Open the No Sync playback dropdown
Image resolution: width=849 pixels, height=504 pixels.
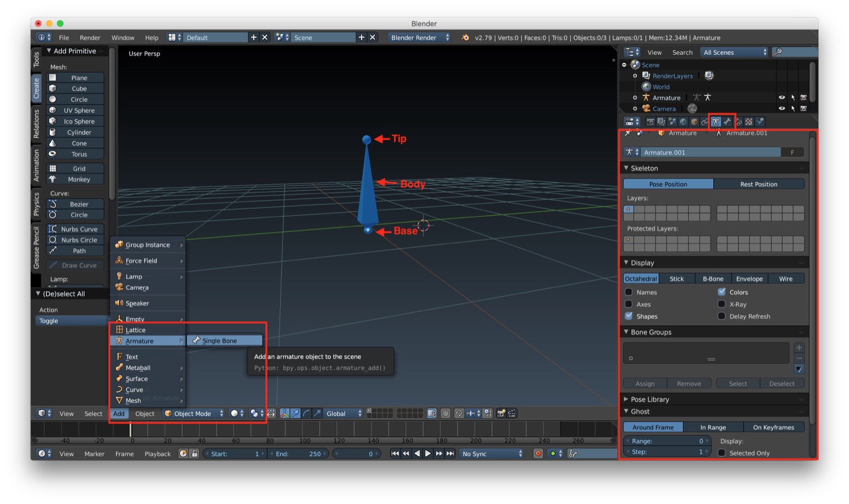[x=491, y=454]
